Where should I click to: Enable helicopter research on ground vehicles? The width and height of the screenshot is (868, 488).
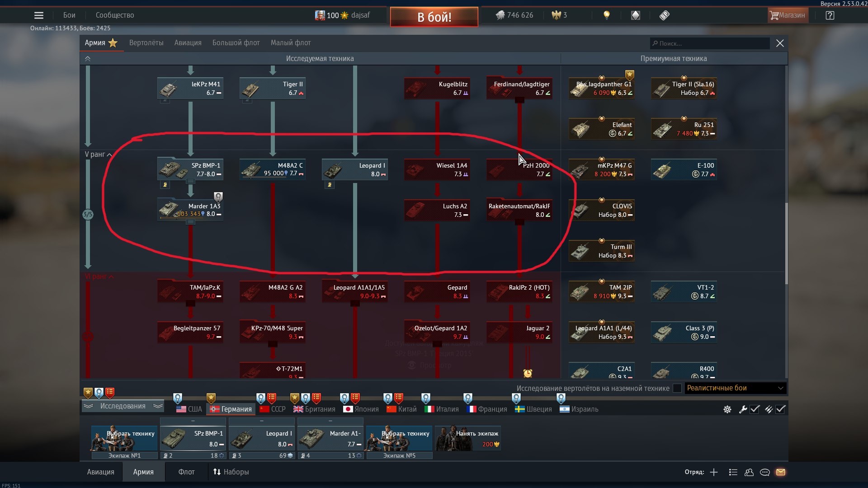677,388
